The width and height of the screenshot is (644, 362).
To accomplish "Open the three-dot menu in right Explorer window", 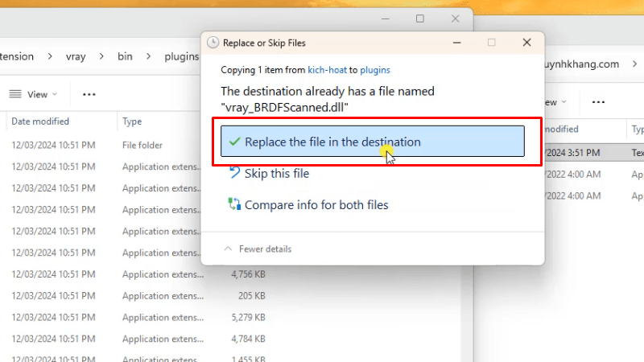I will [x=598, y=102].
